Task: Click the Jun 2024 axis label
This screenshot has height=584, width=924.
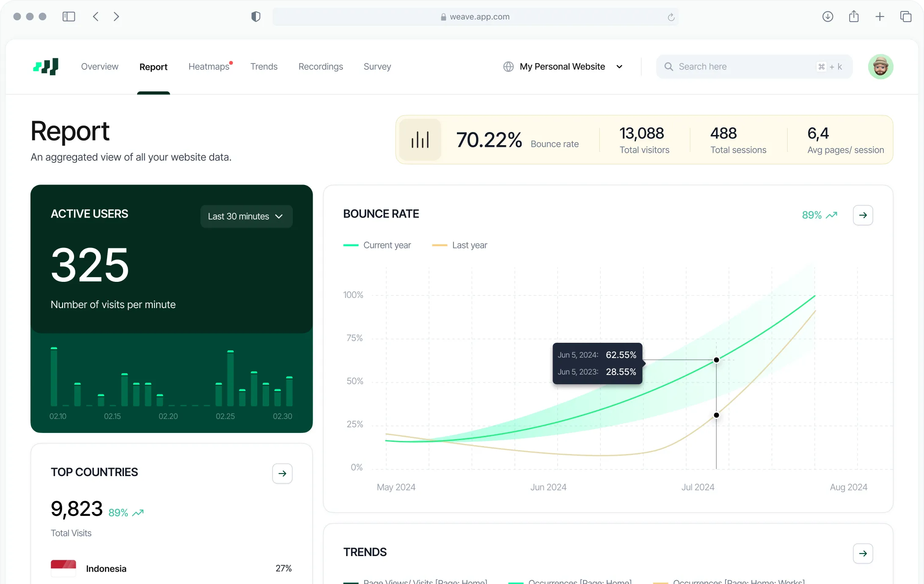Action: click(548, 487)
